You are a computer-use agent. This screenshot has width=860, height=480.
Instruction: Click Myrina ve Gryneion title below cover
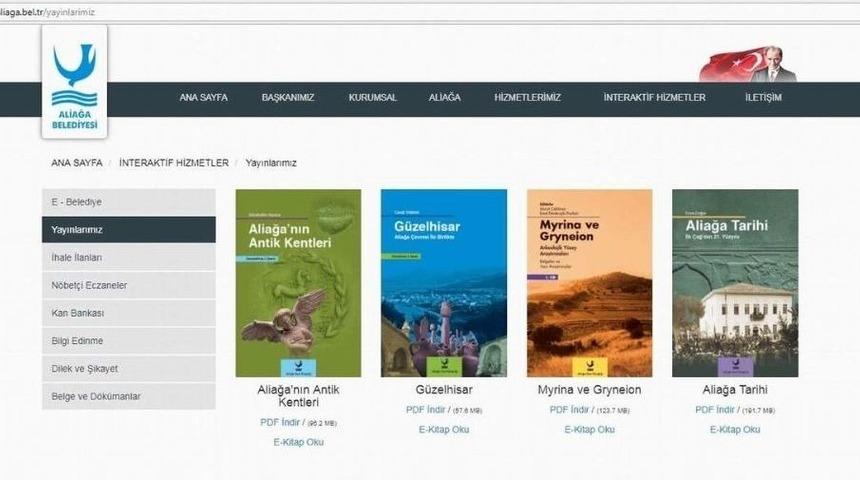[590, 389]
